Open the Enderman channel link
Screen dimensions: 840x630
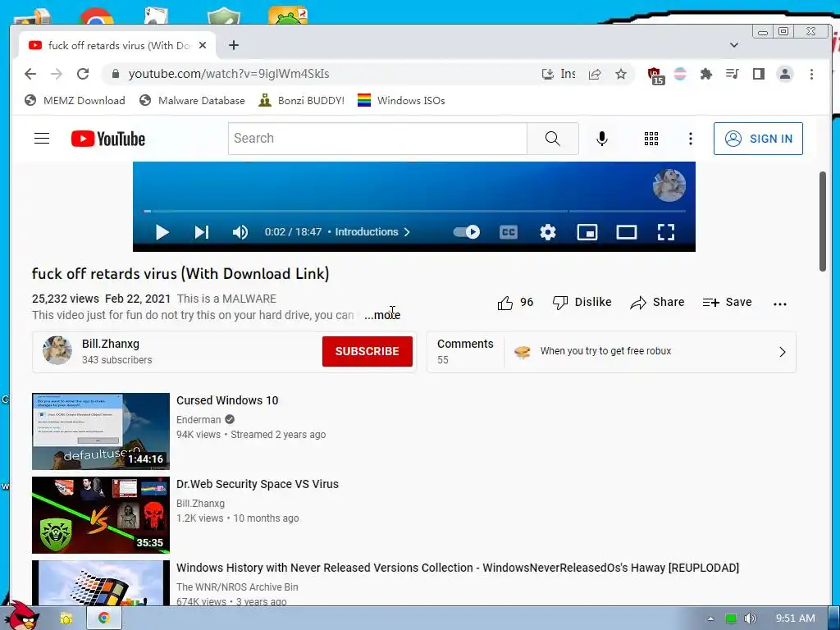coord(199,420)
